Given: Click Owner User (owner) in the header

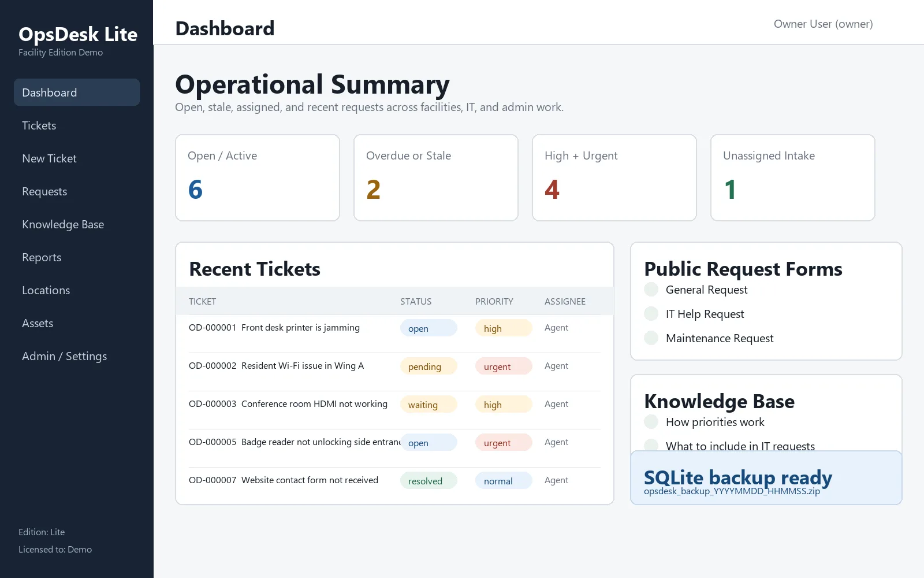Looking at the screenshot, I should click(x=823, y=24).
